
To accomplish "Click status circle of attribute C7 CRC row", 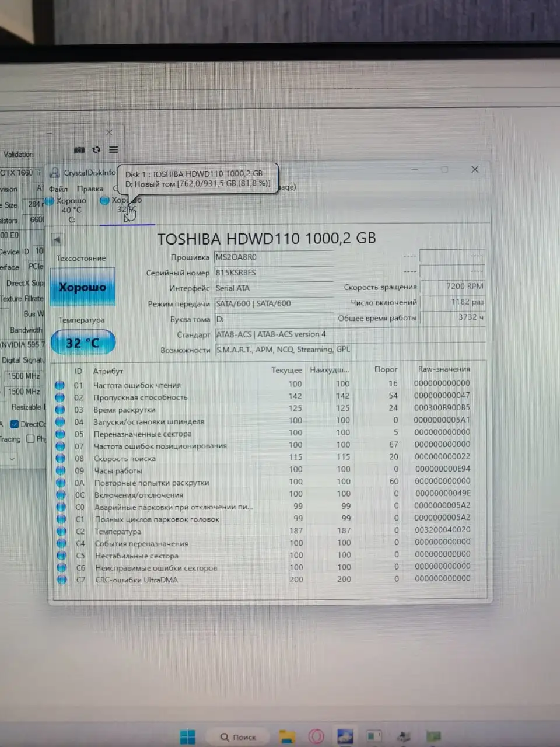I will point(62,580).
